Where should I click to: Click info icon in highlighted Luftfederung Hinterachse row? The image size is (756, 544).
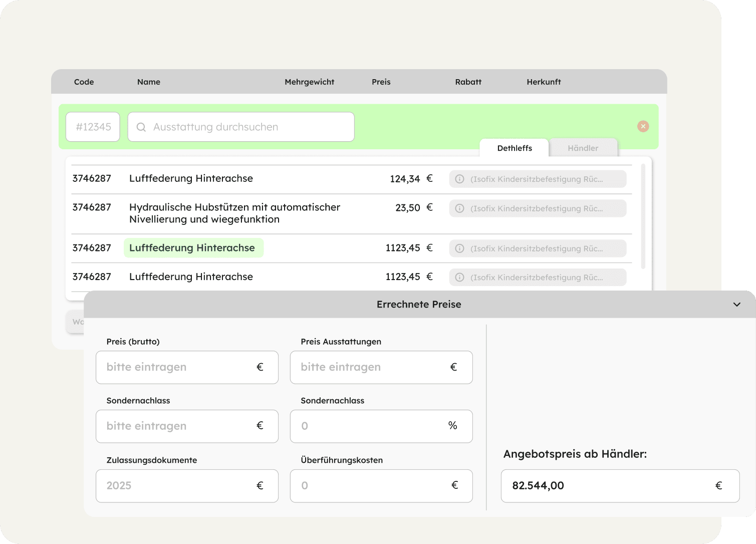pyautogui.click(x=459, y=248)
